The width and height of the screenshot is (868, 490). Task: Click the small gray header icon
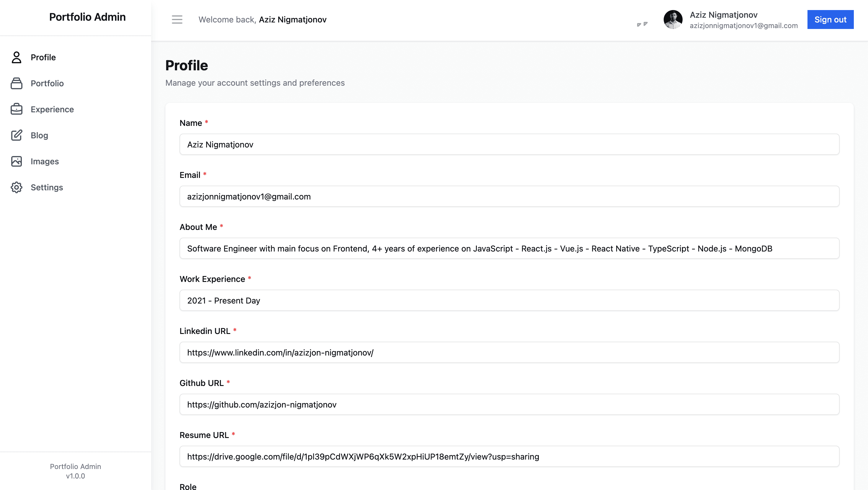[x=642, y=24]
